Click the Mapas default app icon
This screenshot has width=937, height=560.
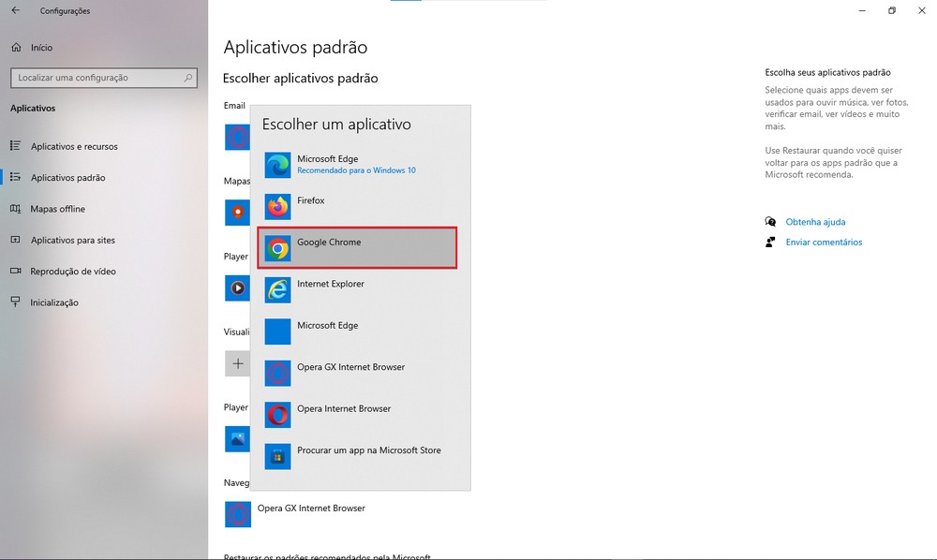237,213
